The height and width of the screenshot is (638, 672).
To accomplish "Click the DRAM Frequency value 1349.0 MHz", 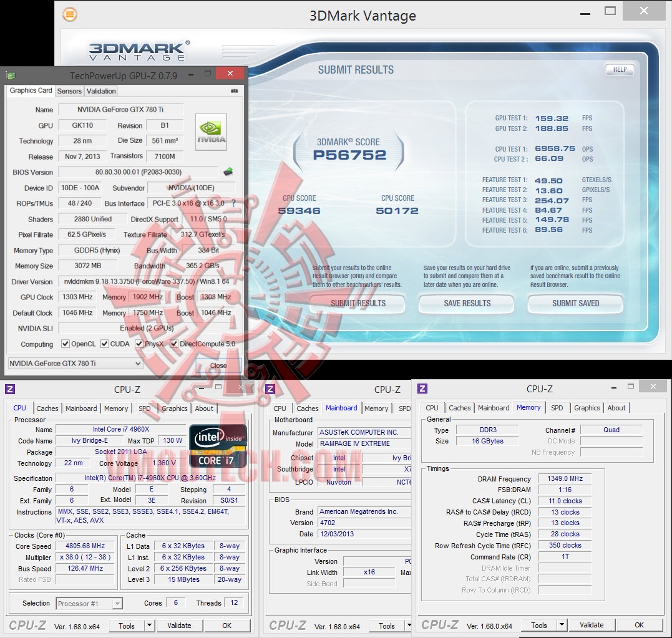I will (x=565, y=478).
